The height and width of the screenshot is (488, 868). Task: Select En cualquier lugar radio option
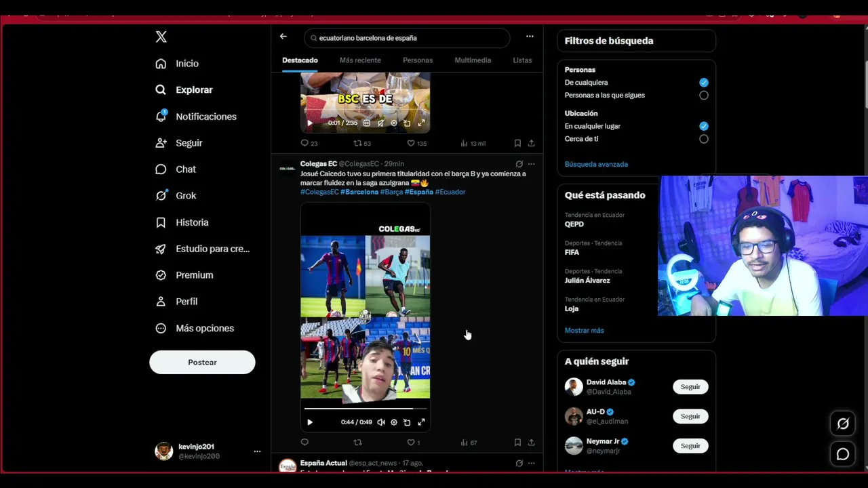[x=704, y=126]
